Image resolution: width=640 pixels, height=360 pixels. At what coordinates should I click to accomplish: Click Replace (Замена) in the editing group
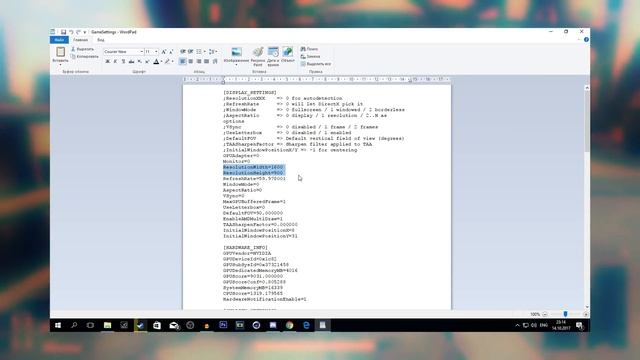[311, 56]
